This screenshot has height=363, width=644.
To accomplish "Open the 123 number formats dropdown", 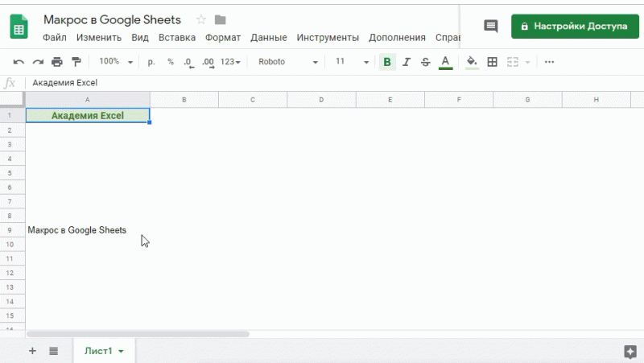I will (230, 62).
